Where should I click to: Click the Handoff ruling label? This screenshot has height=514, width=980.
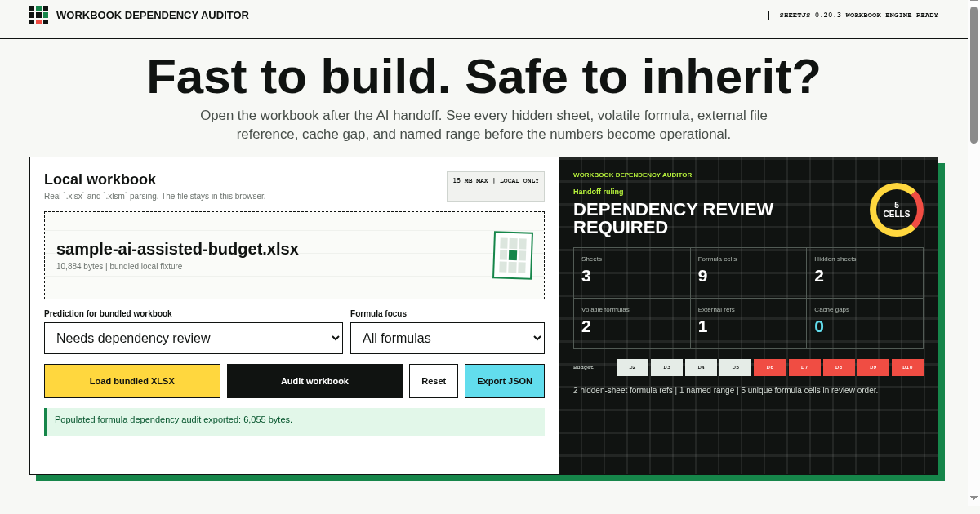(598, 192)
